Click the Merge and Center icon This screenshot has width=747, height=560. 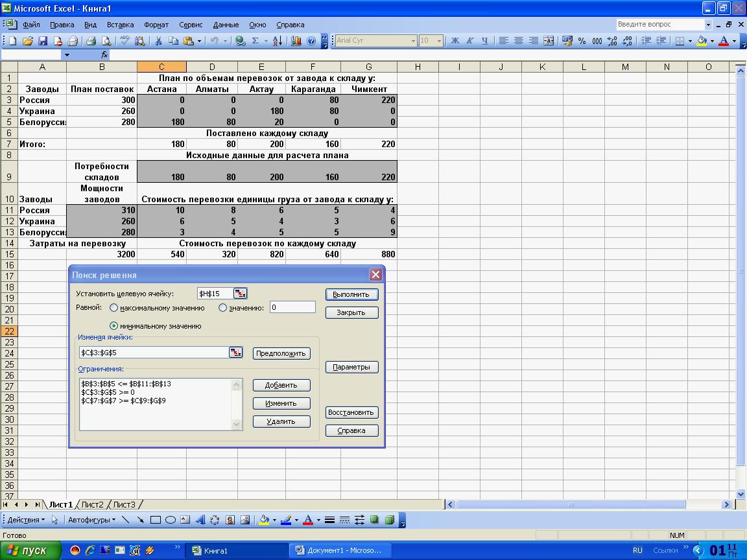click(549, 41)
